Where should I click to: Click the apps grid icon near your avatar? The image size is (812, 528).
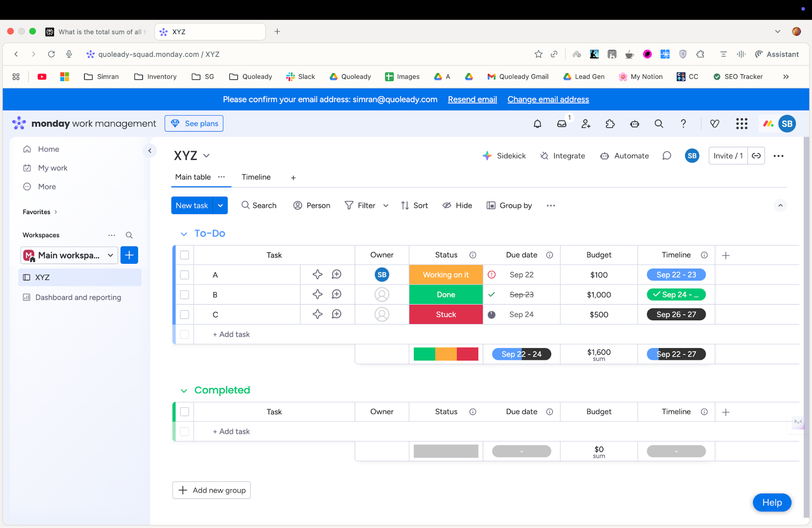[741, 124]
